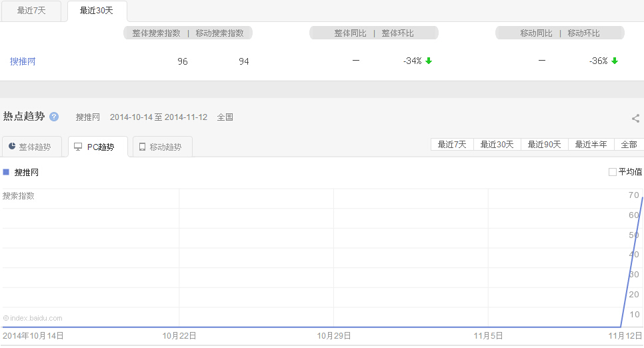644x348 pixels.
Task: Click green down arrow next to -34%
Action: (429, 61)
